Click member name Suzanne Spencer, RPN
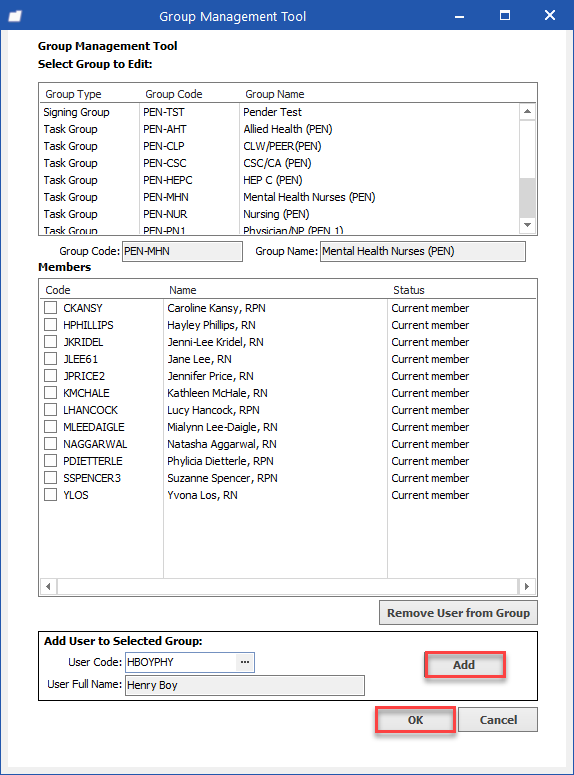Viewport: 574px width, 775px height. (x=222, y=478)
